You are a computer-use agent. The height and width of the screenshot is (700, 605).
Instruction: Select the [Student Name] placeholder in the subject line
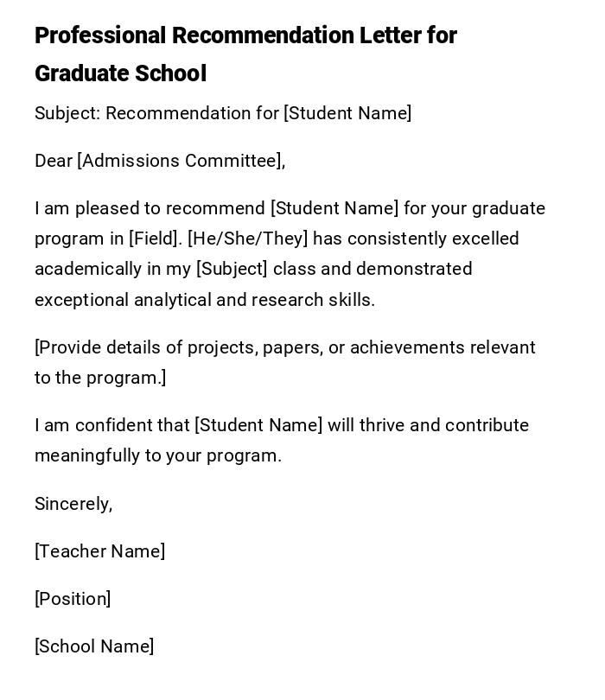pos(347,113)
